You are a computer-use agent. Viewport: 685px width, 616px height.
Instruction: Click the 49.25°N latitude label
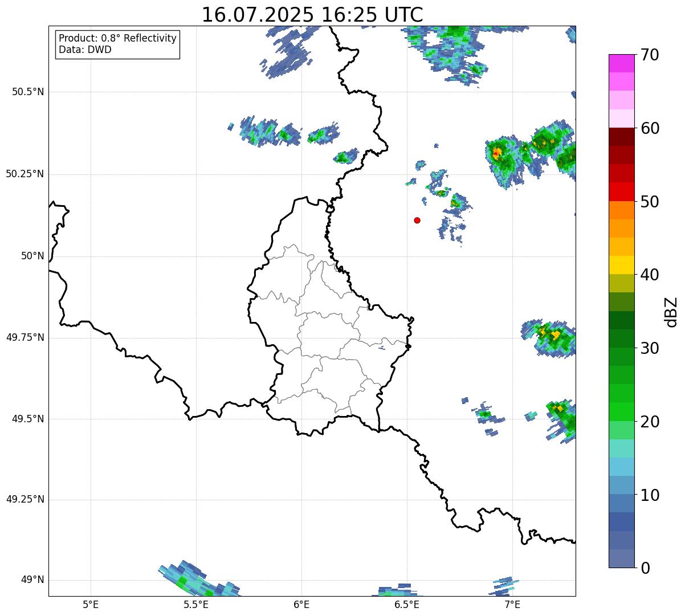click(x=25, y=500)
